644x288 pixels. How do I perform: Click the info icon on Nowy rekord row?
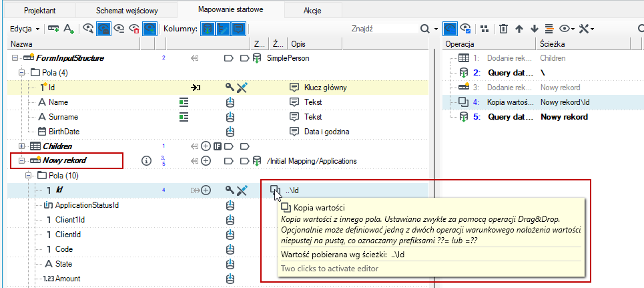click(146, 160)
